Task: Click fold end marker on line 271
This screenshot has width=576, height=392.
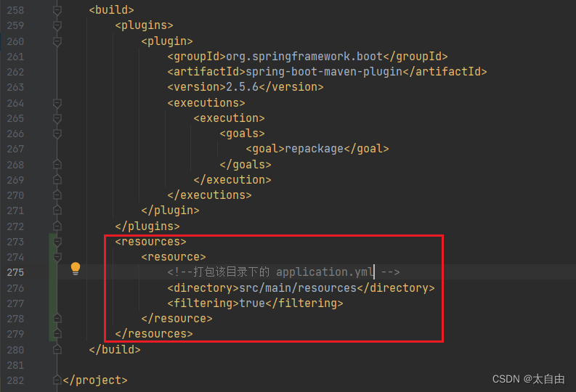Action: point(57,211)
